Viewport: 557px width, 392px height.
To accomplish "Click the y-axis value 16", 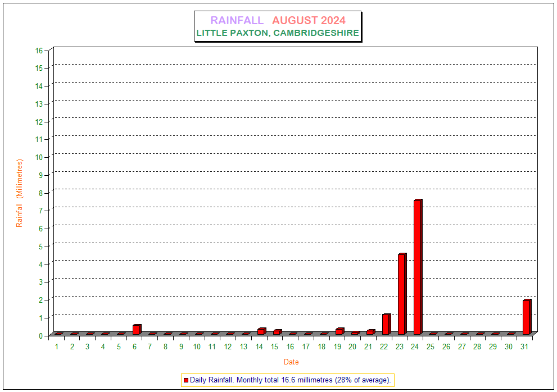I will (39, 51).
